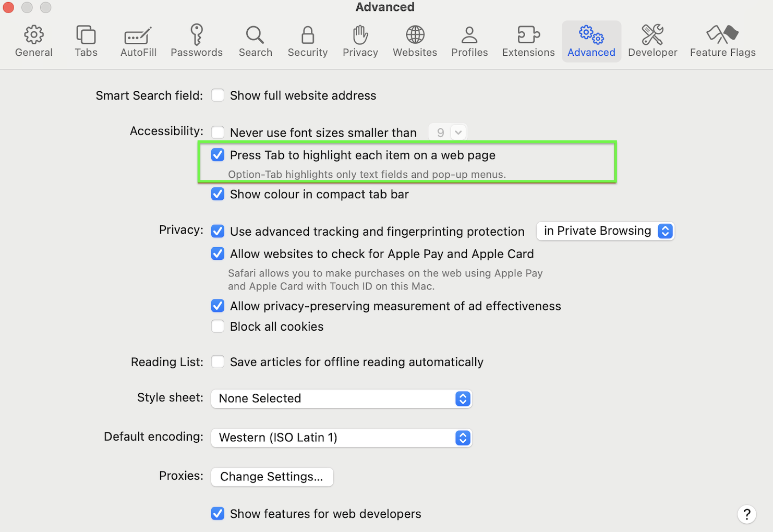Click the Privacy hand icon
The image size is (773, 532).
[x=360, y=41]
